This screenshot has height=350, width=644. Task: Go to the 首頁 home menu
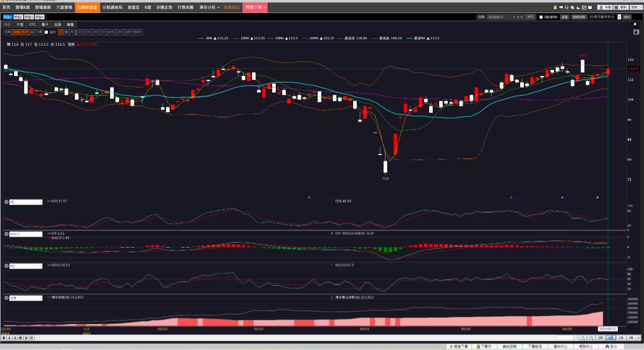click(6, 8)
